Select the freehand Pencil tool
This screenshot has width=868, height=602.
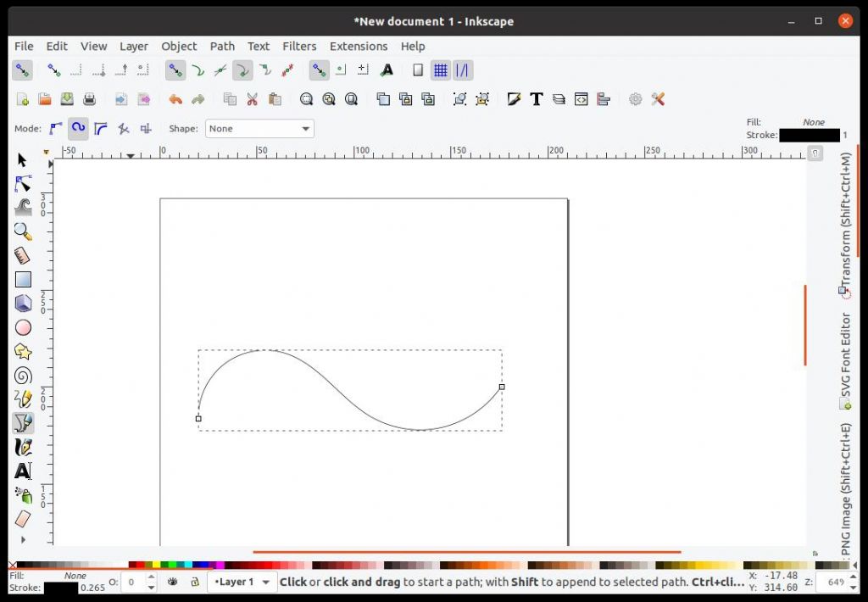click(23, 399)
